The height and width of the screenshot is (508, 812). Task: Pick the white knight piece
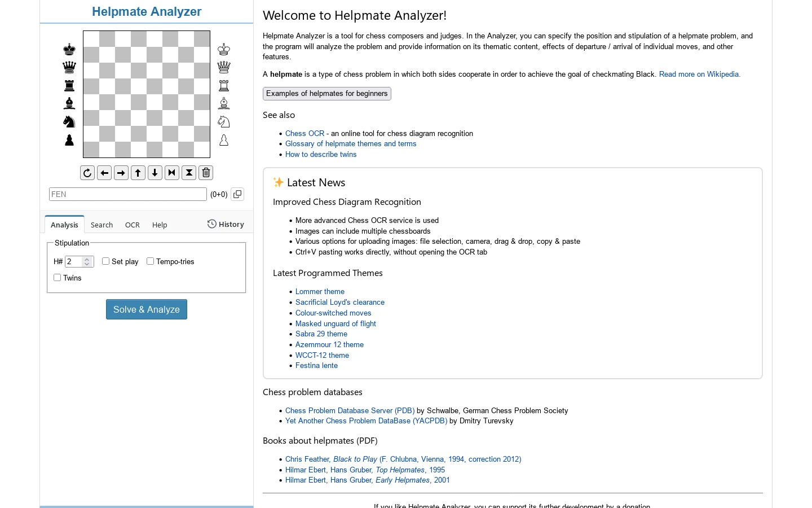224,121
